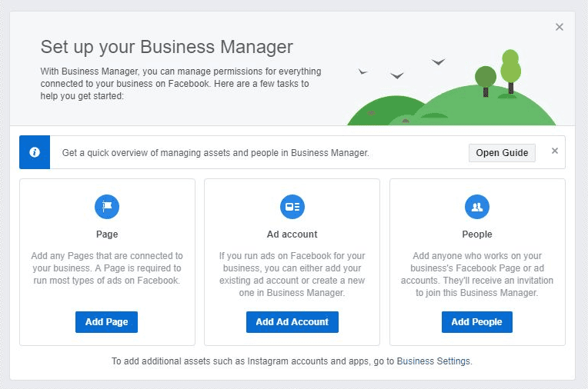Image resolution: width=588 pixels, height=389 pixels.
Task: Click the Page card heading
Action: tap(107, 234)
